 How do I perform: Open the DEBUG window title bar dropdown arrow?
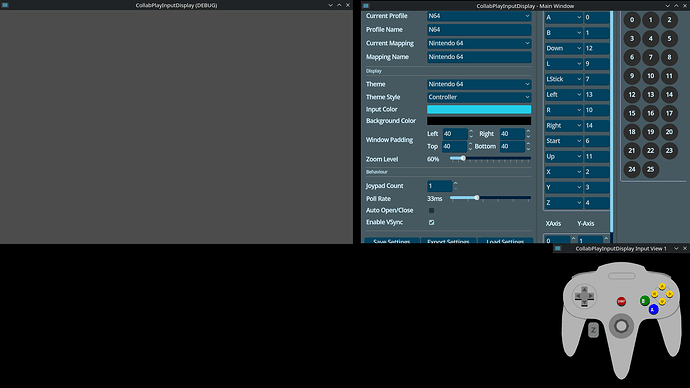[330, 5]
